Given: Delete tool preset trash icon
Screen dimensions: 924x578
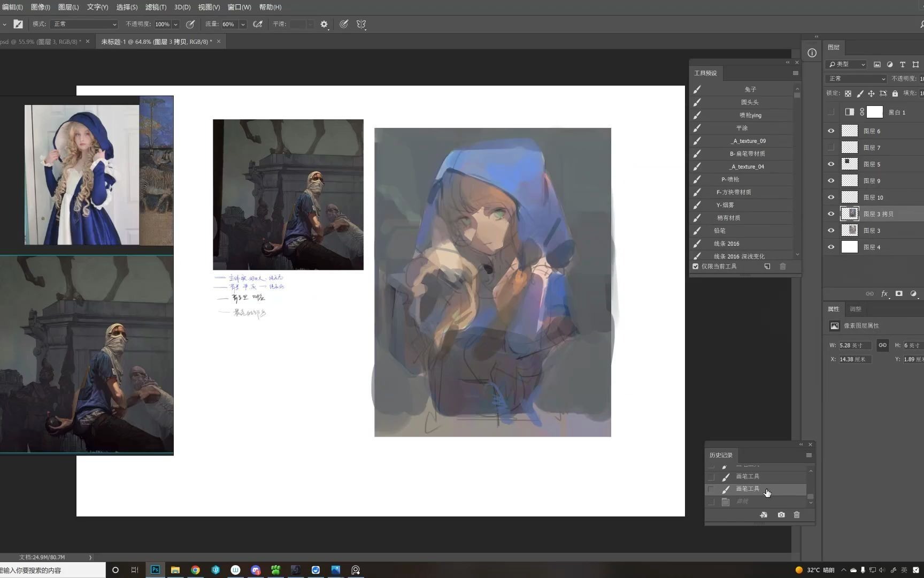Looking at the screenshot, I should pyautogui.click(x=783, y=266).
